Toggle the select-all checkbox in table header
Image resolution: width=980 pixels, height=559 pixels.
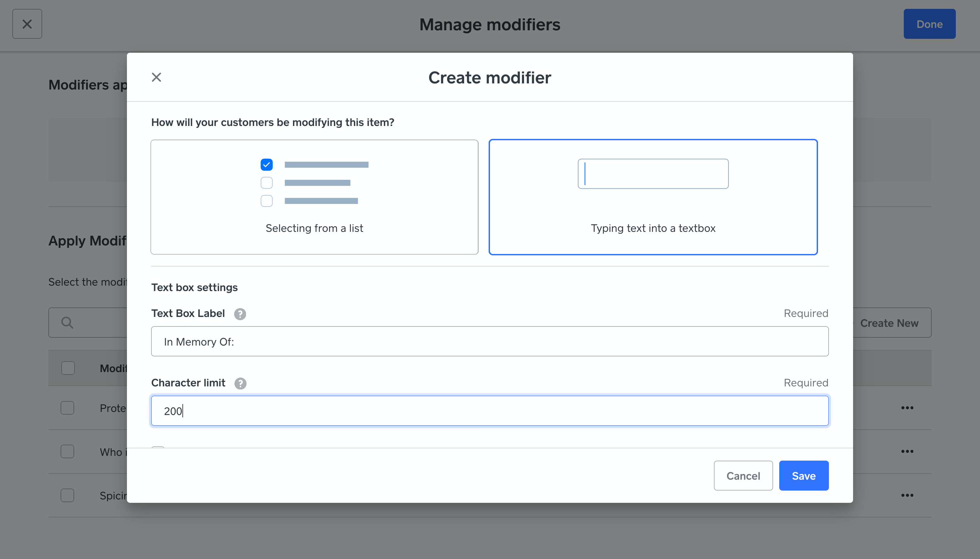pyautogui.click(x=68, y=368)
